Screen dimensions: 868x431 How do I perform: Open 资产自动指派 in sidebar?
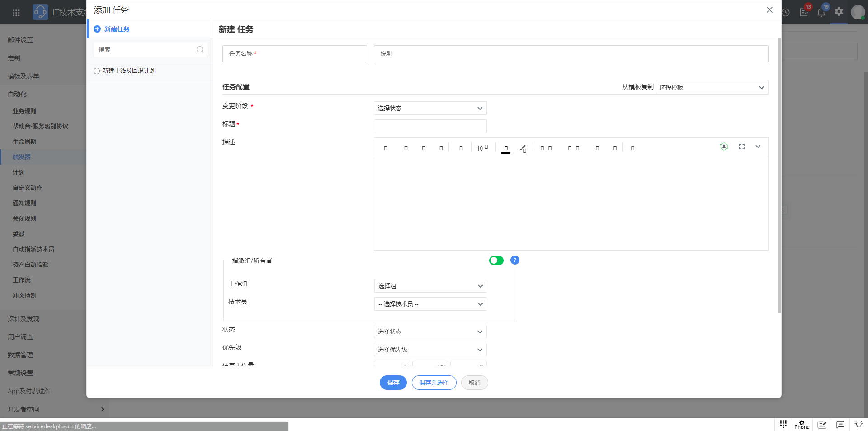(x=30, y=265)
